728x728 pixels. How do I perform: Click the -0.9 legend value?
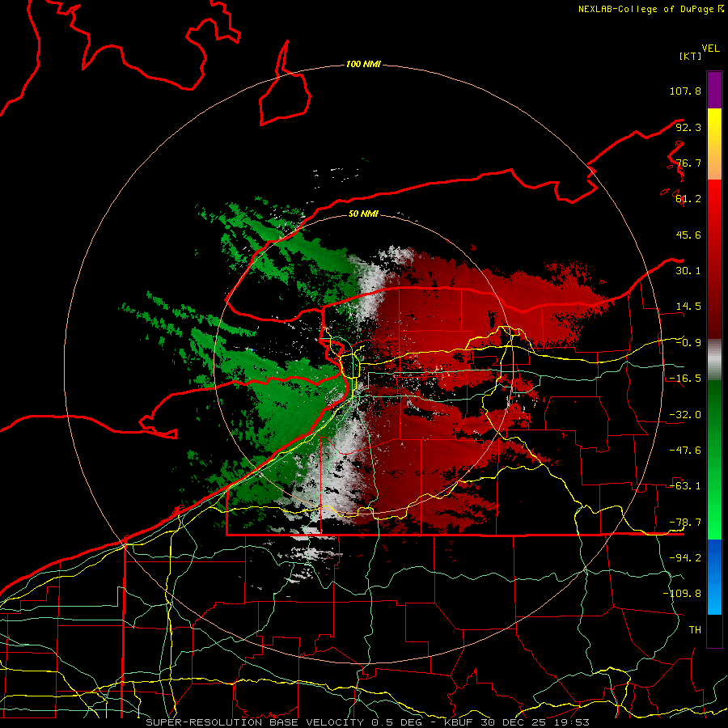[x=688, y=343]
